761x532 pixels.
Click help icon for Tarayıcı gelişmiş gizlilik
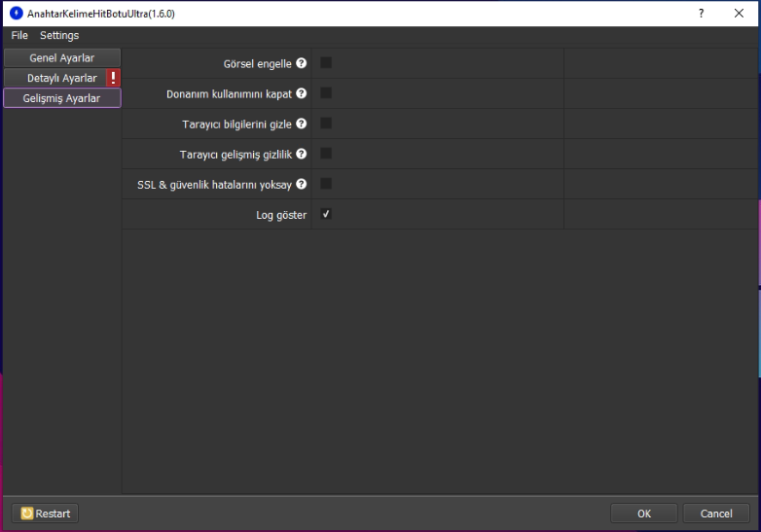pyautogui.click(x=302, y=155)
